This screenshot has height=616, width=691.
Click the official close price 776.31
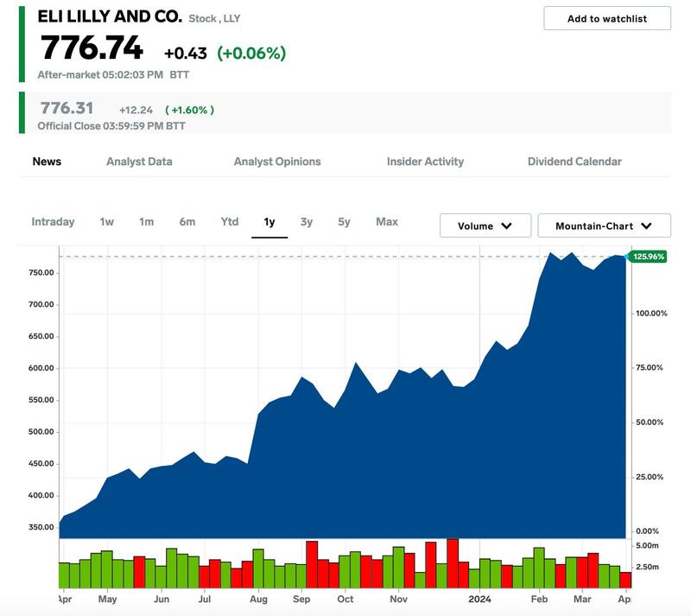pos(67,108)
